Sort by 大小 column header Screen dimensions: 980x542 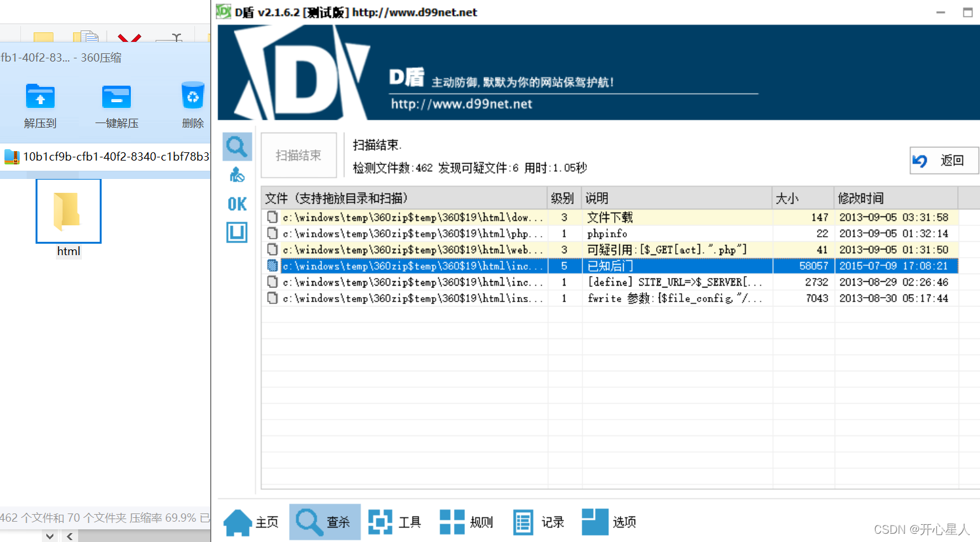[x=803, y=198]
